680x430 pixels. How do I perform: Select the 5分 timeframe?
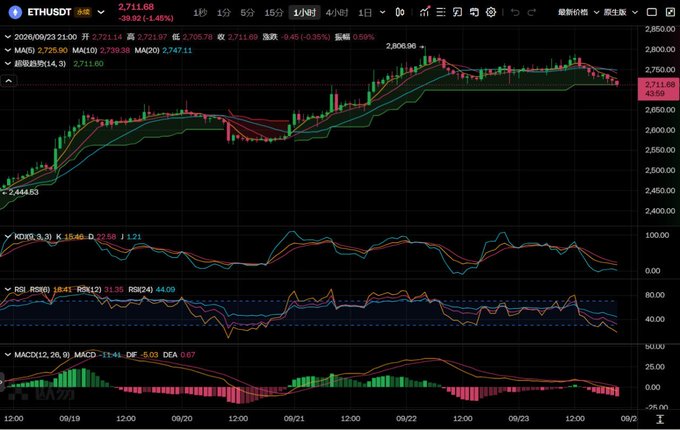248,13
